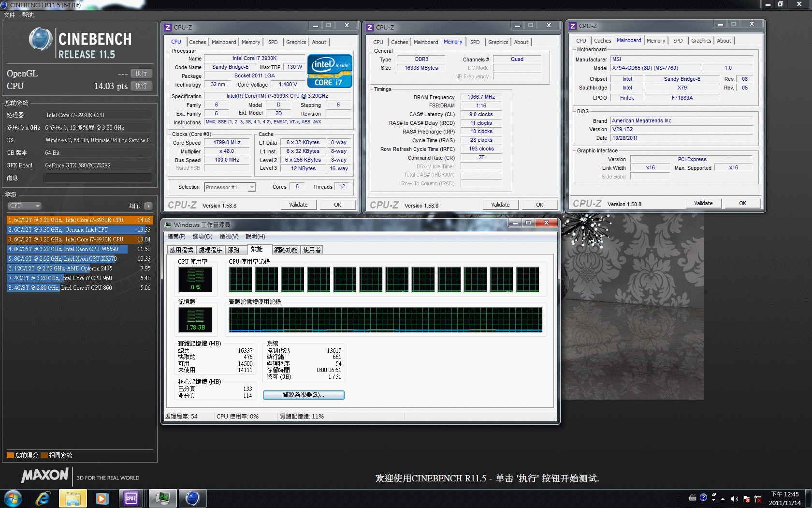
Task: Click CPU-Z Z icon in first window title
Action: click(168, 28)
